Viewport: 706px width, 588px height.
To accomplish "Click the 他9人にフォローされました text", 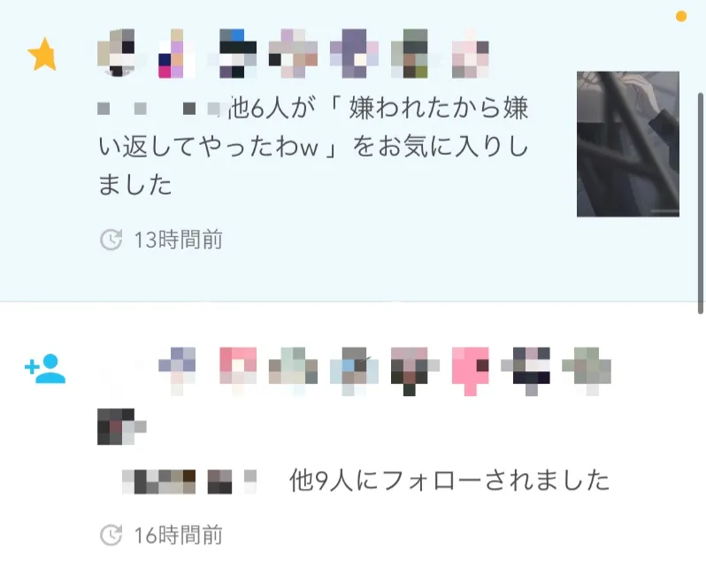I will (449, 480).
